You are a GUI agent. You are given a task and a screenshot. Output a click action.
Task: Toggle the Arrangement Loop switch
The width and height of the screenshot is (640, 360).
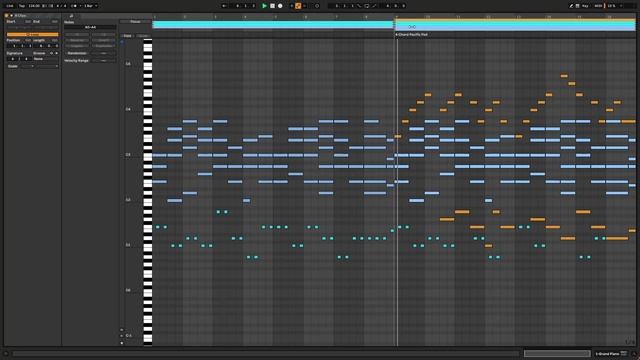tap(367, 6)
